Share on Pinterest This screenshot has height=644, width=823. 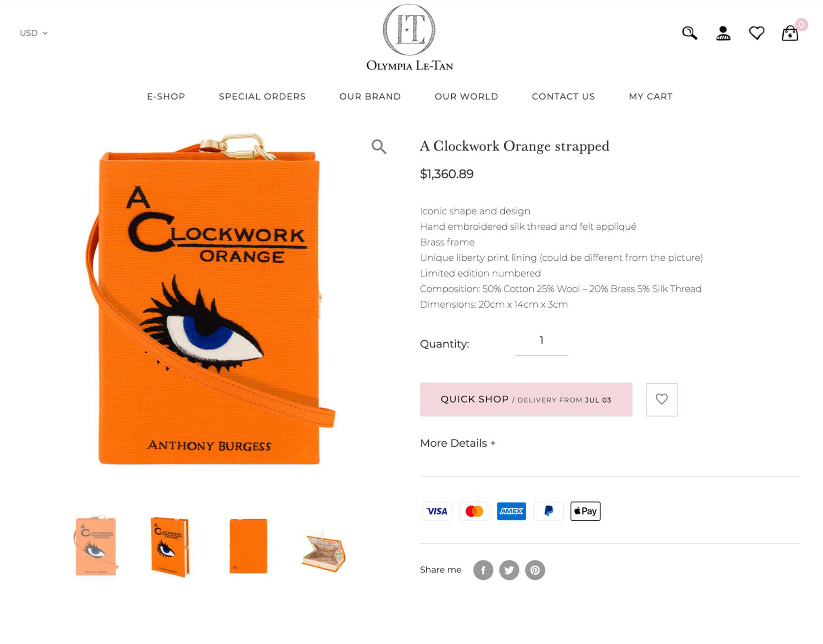click(535, 570)
